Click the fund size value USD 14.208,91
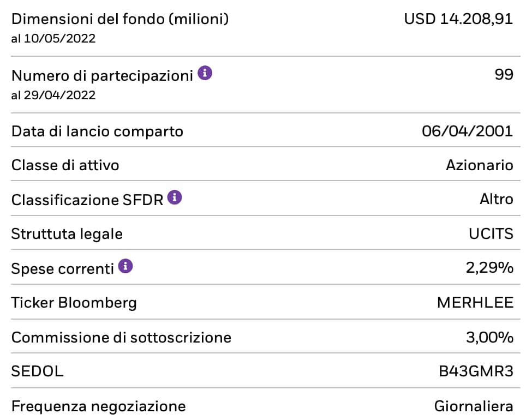Screen dimensions: 526x420 tap(458, 20)
